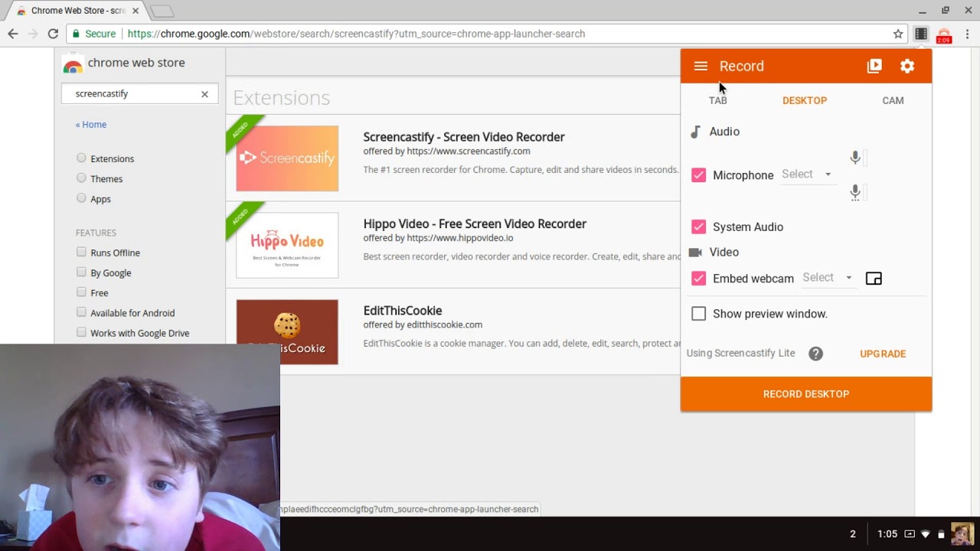
Task: Click the Screencastify extension toolbar icon
Action: click(x=921, y=34)
